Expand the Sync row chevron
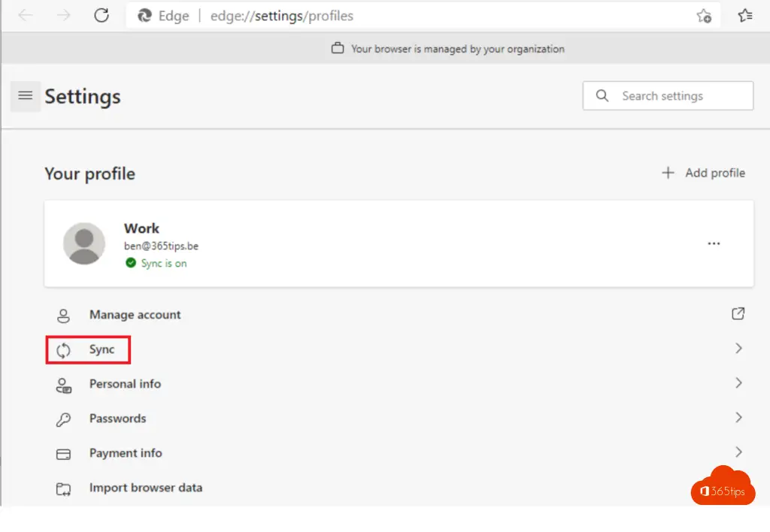The width and height of the screenshot is (770, 532). (738, 349)
